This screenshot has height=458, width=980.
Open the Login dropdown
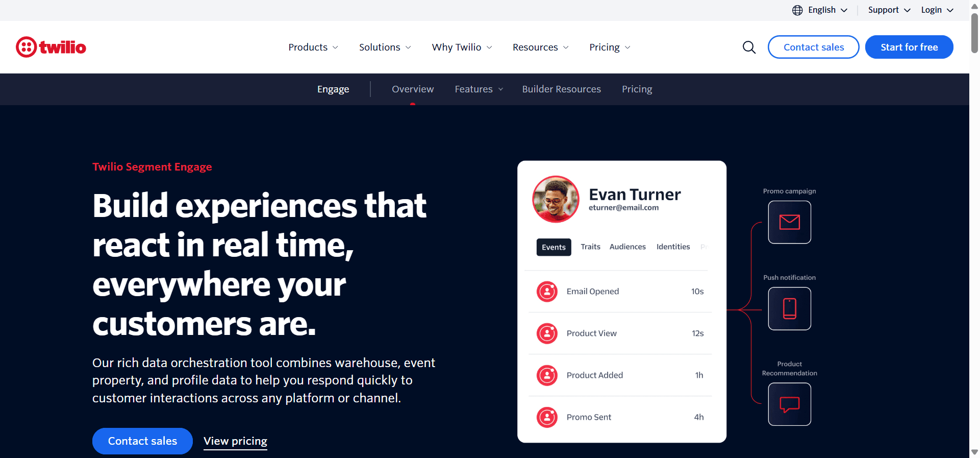click(937, 10)
